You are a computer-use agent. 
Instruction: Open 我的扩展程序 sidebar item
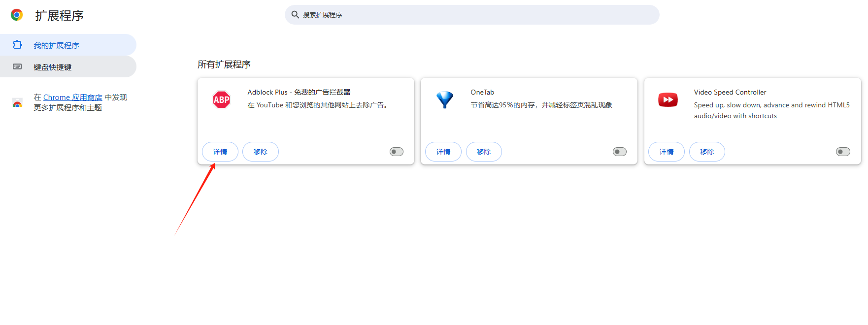(68, 45)
